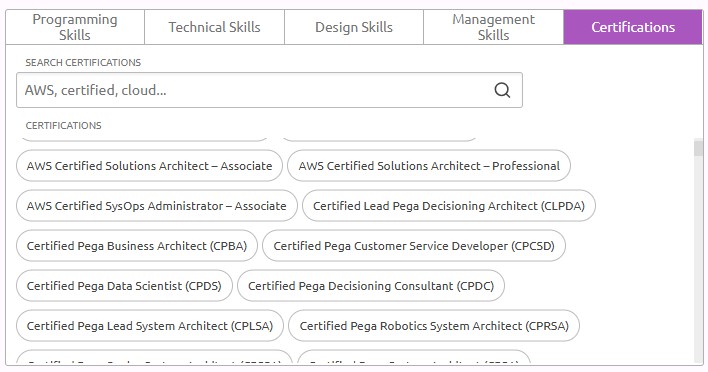708x372 pixels.
Task: Toggle AWS Certified Solutions Architect – Associate chip
Action: pos(149,166)
